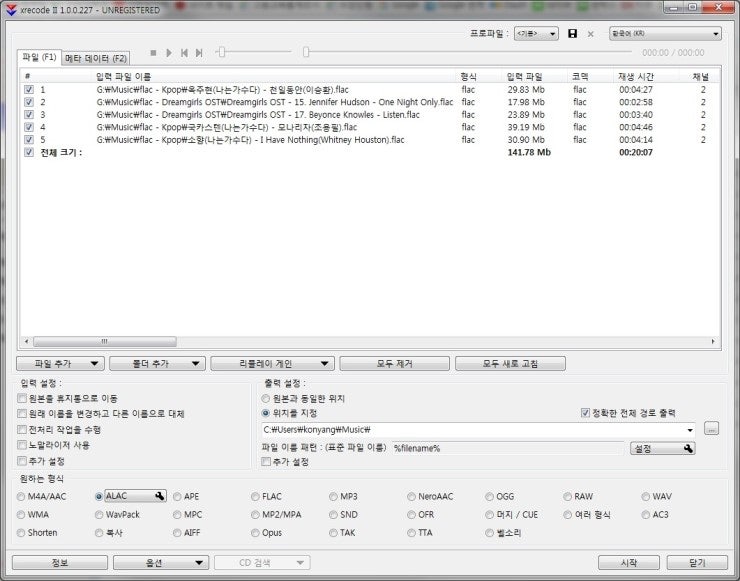Click the 닫기 button

[x=697, y=563]
